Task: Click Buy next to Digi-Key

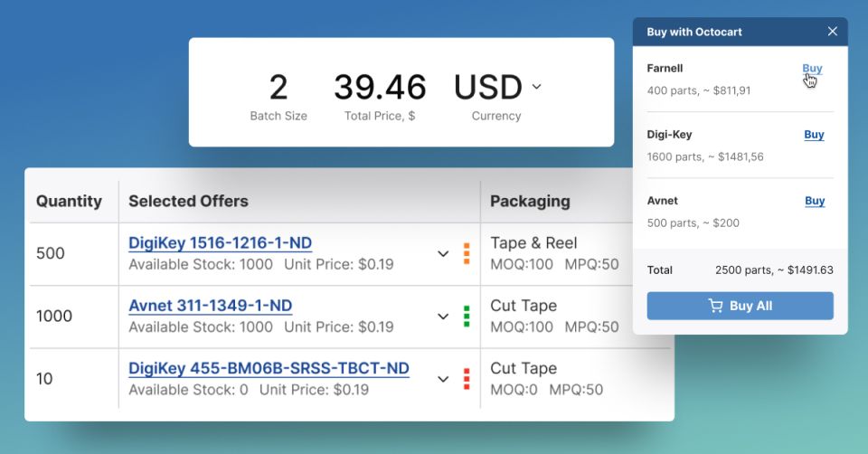Action: click(814, 135)
